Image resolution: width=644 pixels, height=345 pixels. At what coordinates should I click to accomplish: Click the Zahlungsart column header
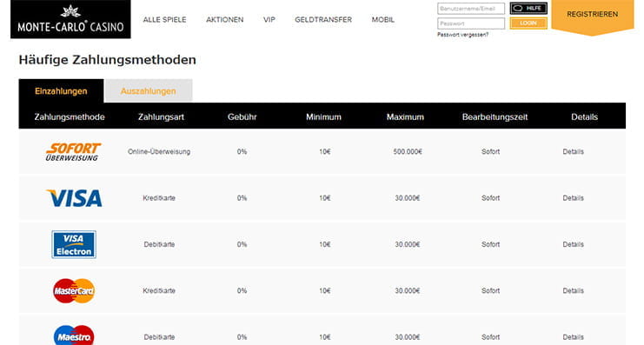coord(161,117)
